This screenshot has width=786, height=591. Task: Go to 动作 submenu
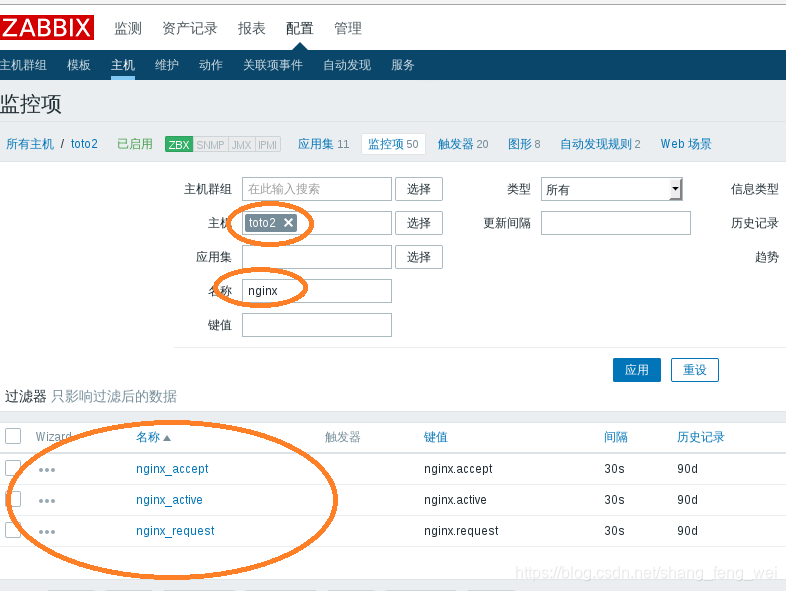[x=211, y=65]
